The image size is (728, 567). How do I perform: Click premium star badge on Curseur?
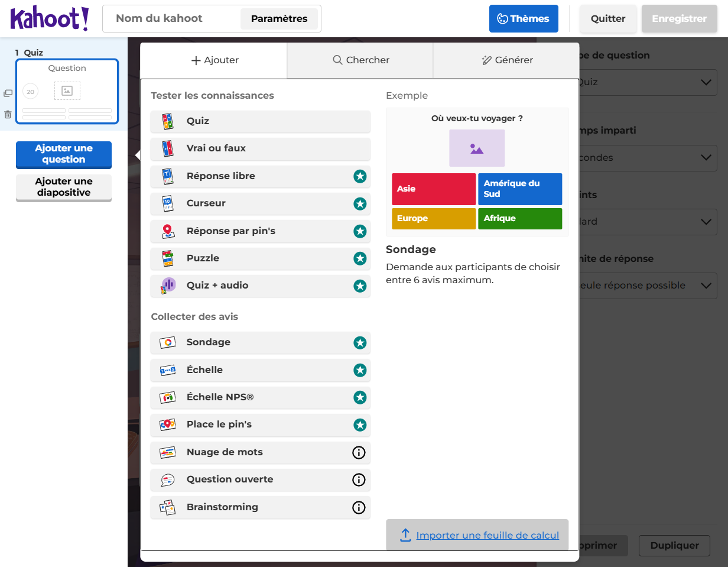(360, 203)
